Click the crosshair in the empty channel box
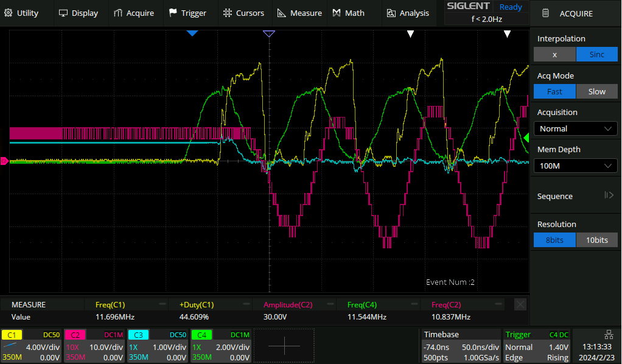The height and width of the screenshot is (364, 622). point(284,346)
